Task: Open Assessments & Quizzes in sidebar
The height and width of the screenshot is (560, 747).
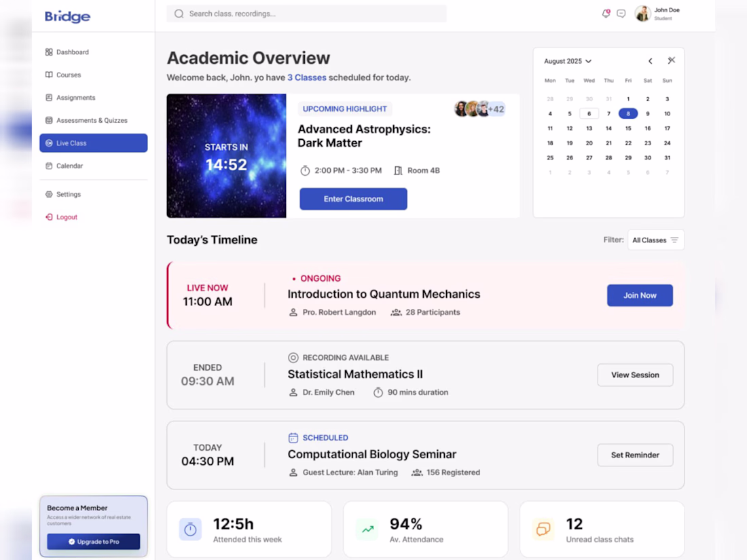Action: click(94, 120)
